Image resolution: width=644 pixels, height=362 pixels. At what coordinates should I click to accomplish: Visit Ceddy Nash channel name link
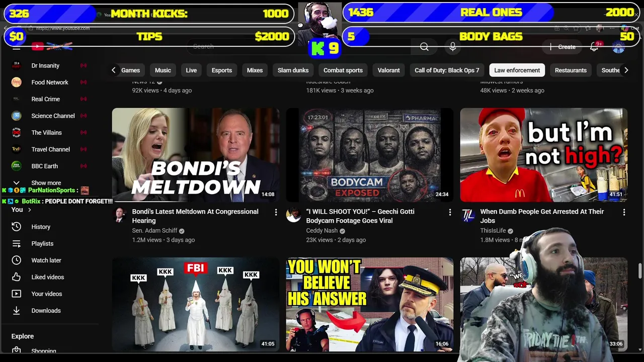pos(322,231)
